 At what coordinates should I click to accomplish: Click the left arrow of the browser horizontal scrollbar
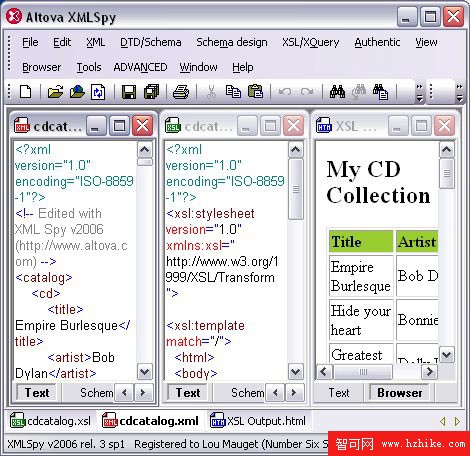click(324, 371)
